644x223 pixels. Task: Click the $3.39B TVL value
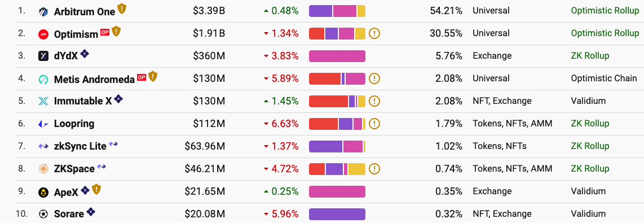pos(209,11)
